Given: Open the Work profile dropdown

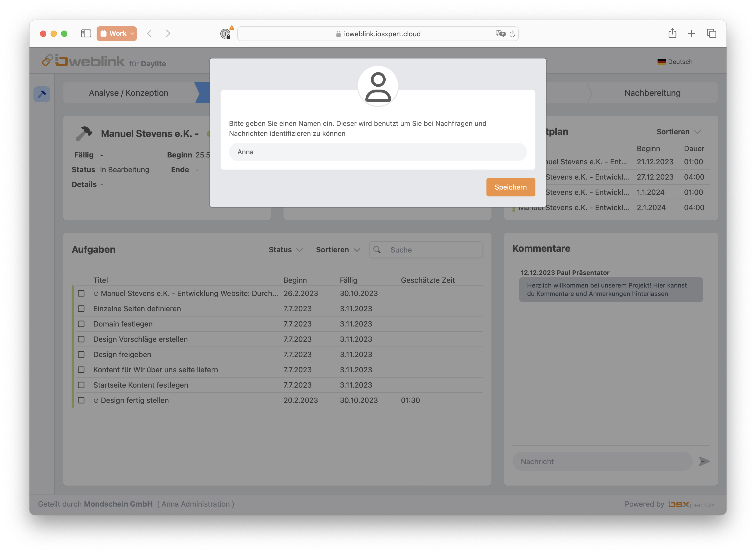Looking at the screenshot, I should point(117,33).
